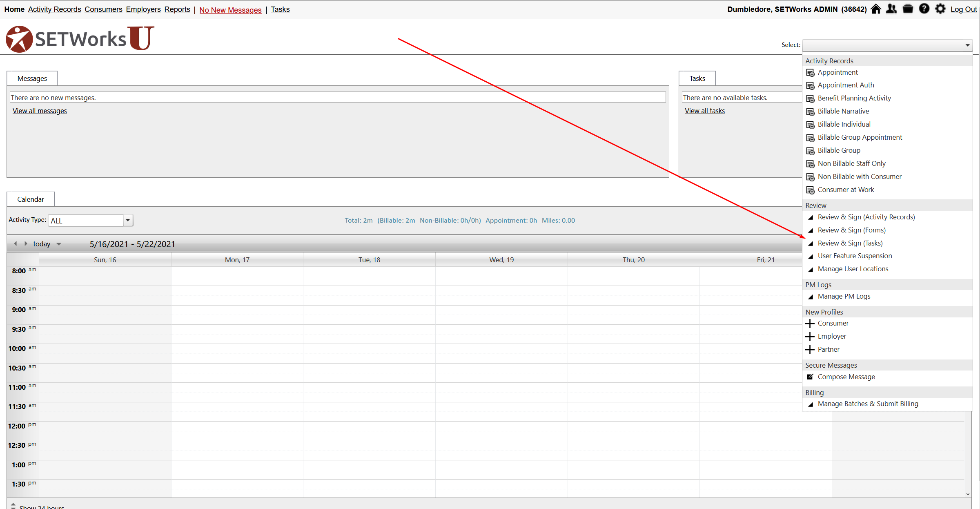Select Review & Sign (Tasks) menu entry
This screenshot has height=509, width=980.
coord(850,243)
